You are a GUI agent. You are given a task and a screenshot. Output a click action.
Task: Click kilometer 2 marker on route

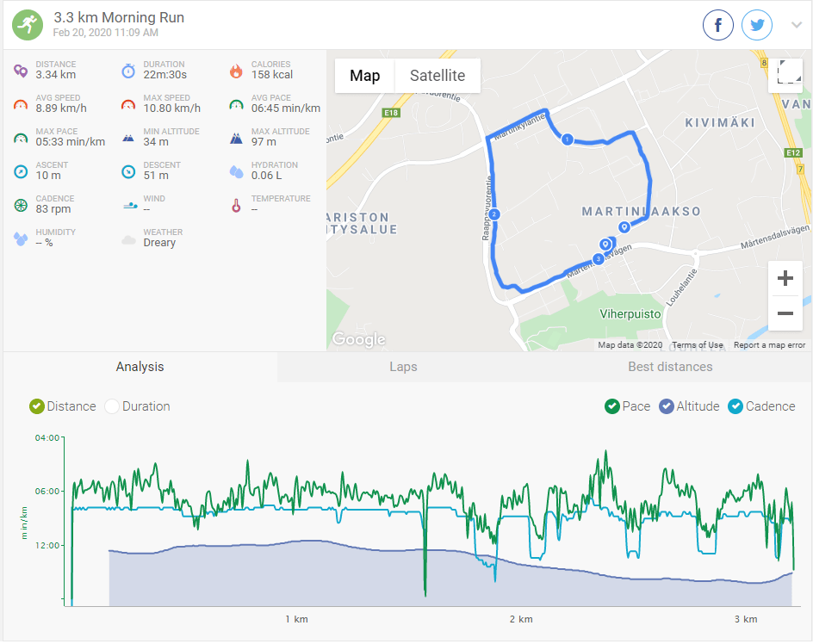pyautogui.click(x=494, y=214)
